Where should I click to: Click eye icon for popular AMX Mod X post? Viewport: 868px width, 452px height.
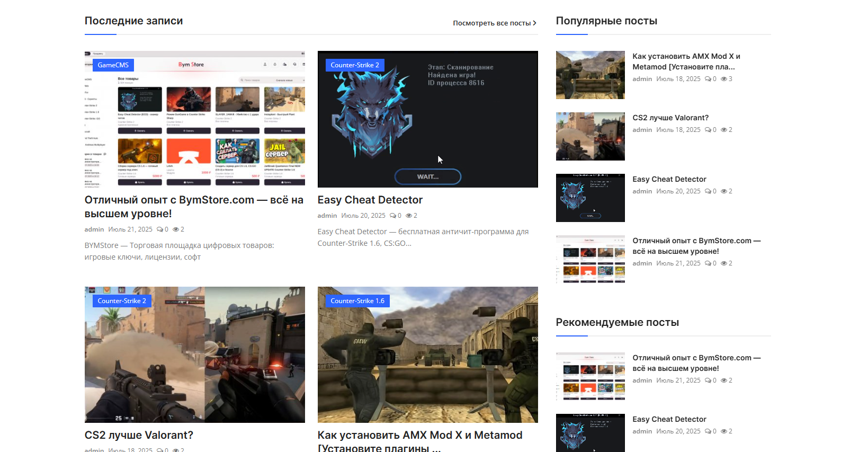point(724,79)
